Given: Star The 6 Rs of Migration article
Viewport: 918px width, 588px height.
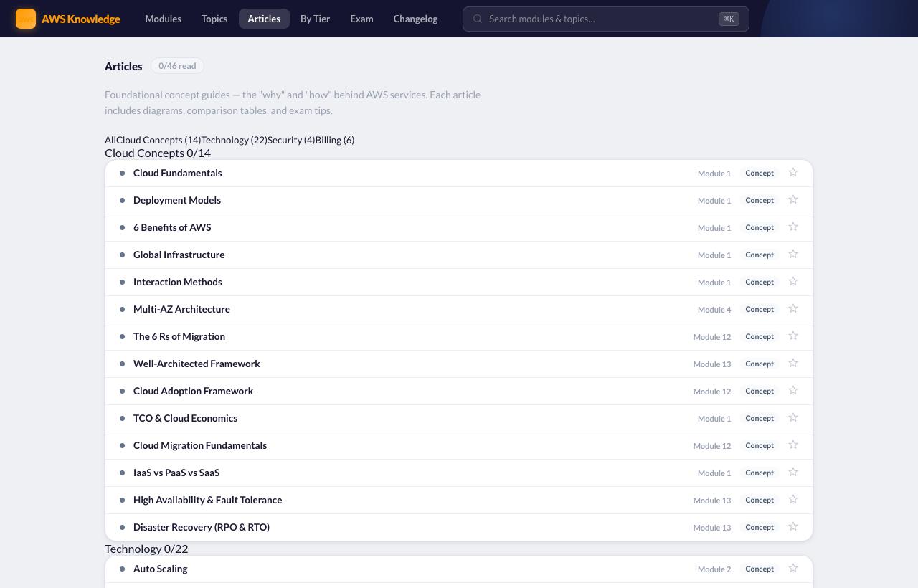Looking at the screenshot, I should click(x=793, y=336).
